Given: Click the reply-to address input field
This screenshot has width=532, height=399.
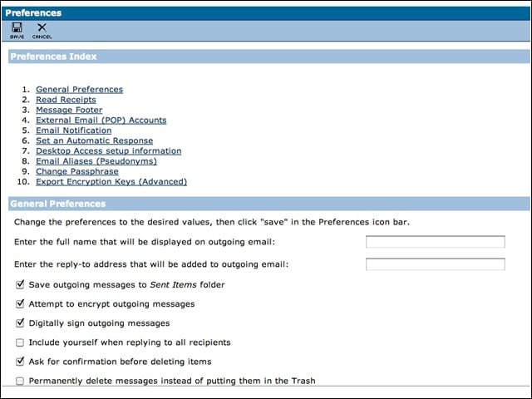Looking at the screenshot, I should point(436,264).
